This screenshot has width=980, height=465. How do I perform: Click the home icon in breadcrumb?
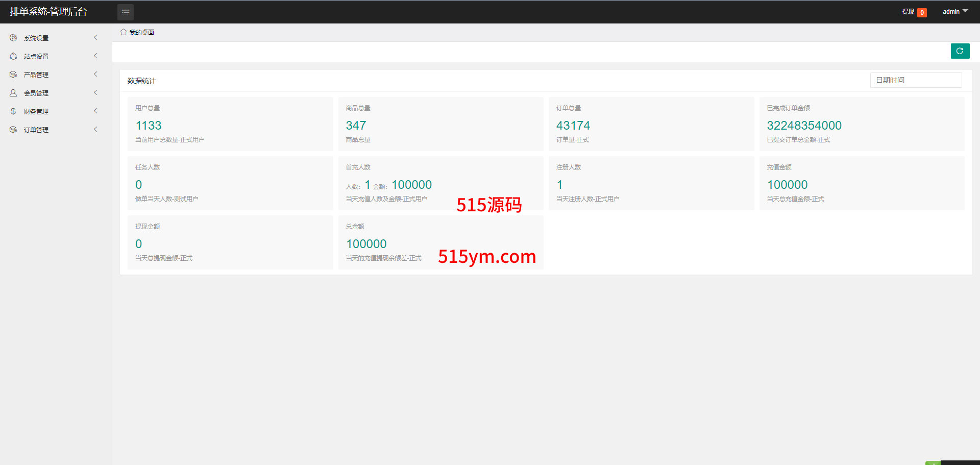pos(124,32)
